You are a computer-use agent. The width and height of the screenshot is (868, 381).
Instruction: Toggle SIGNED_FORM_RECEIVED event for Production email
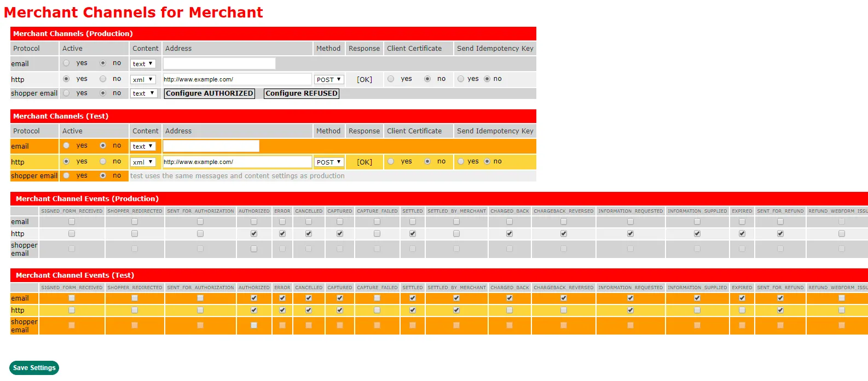coord(72,221)
